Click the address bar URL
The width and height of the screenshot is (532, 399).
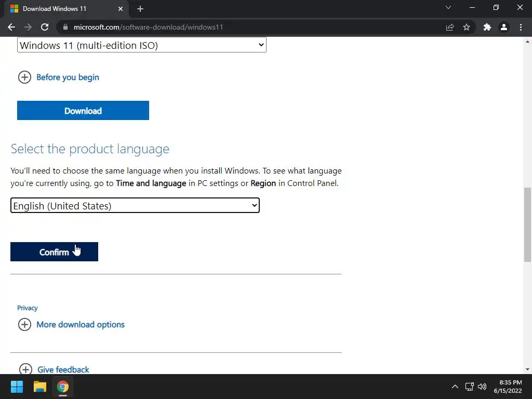pos(148,27)
